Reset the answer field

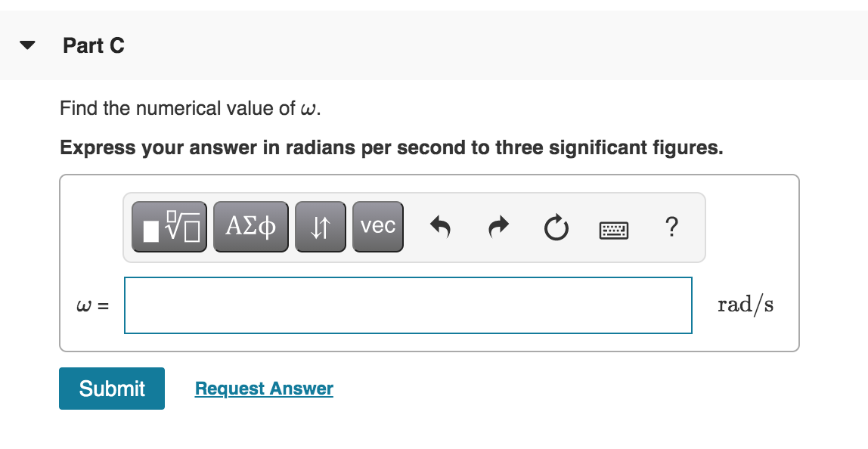[555, 228]
